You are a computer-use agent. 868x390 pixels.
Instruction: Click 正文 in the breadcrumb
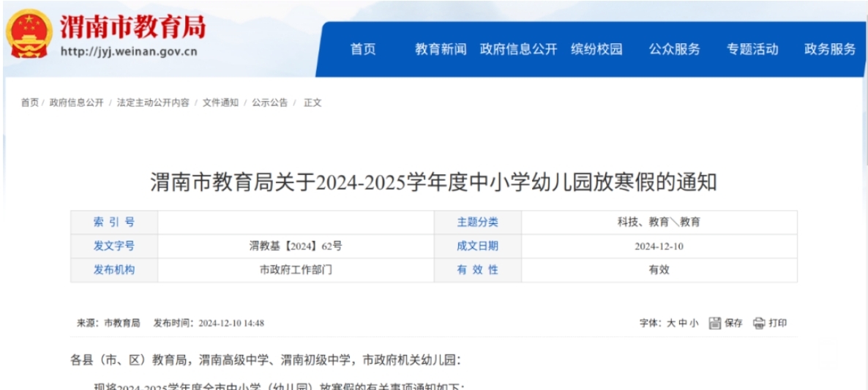pos(313,102)
